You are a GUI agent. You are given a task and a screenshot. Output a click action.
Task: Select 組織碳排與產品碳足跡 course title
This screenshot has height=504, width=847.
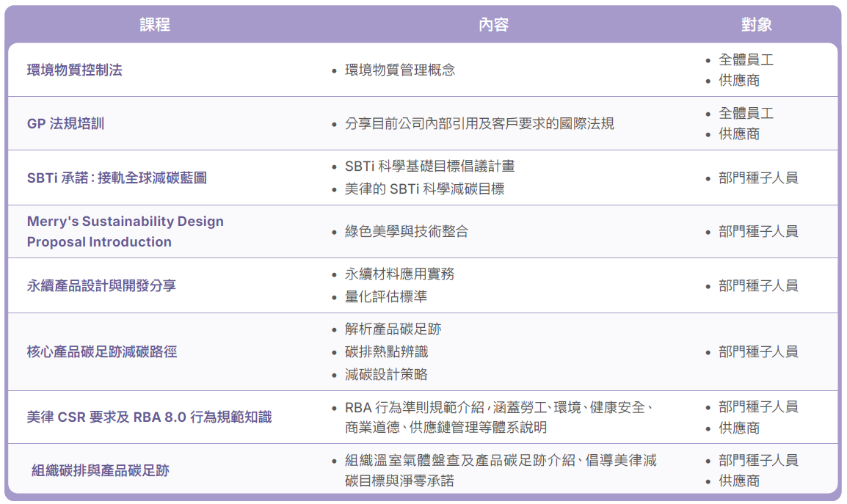coord(101,470)
